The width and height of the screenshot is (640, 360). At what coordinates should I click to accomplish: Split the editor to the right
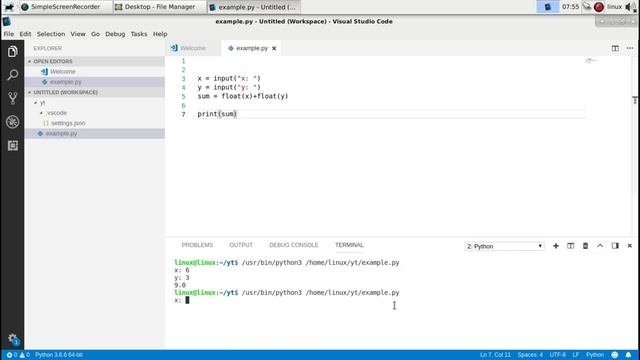(x=615, y=48)
